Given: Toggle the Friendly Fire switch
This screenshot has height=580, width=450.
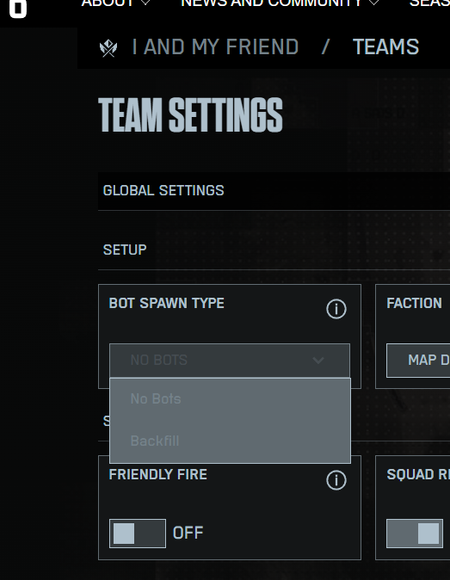Looking at the screenshot, I should [x=138, y=533].
